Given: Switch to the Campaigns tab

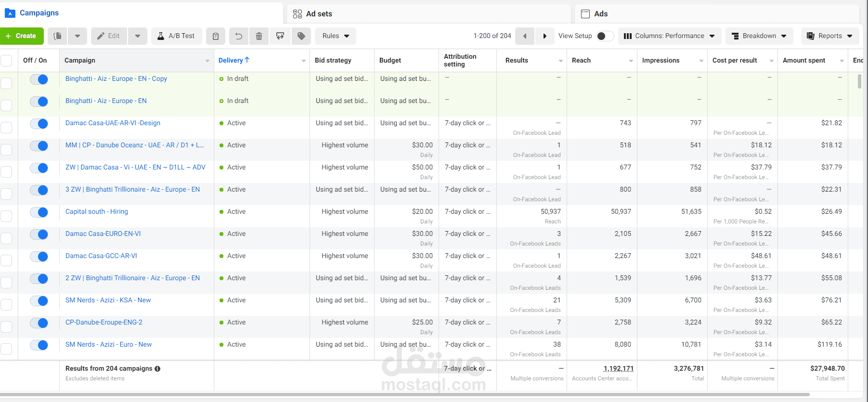Looking at the screenshot, I should click(x=141, y=13).
